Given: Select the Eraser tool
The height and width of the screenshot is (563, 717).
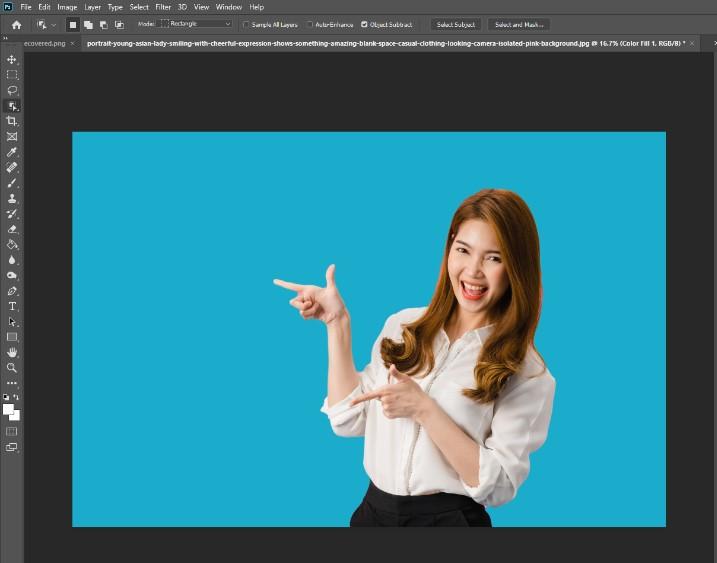Looking at the screenshot, I should point(12,229).
